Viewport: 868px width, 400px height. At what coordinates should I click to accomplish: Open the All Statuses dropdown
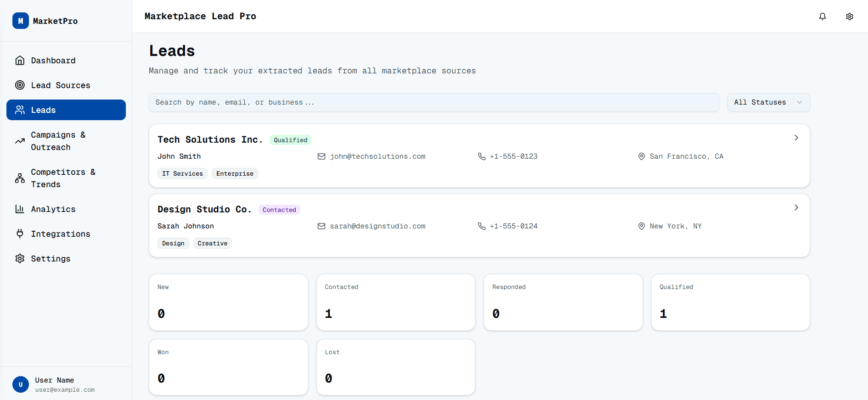point(768,102)
